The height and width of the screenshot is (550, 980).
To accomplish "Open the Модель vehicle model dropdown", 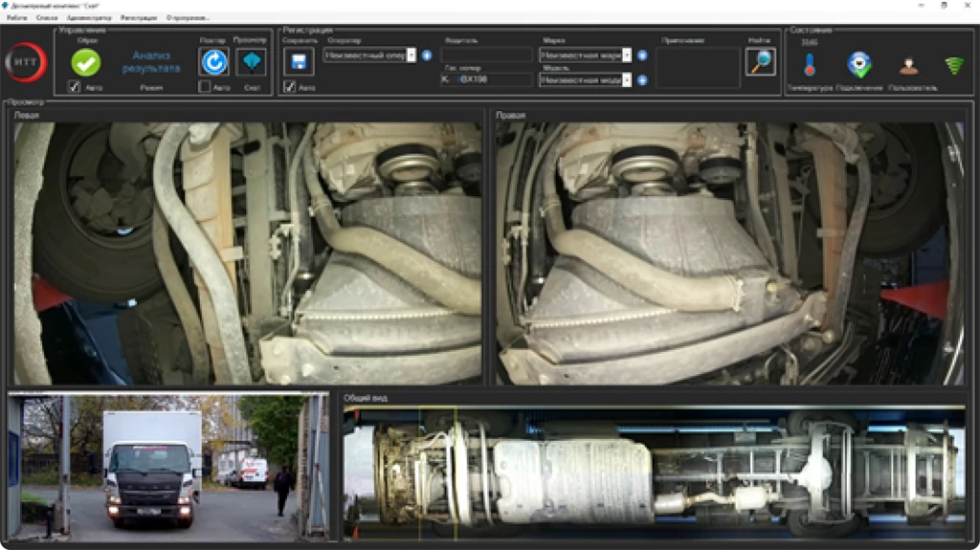I will (x=627, y=80).
